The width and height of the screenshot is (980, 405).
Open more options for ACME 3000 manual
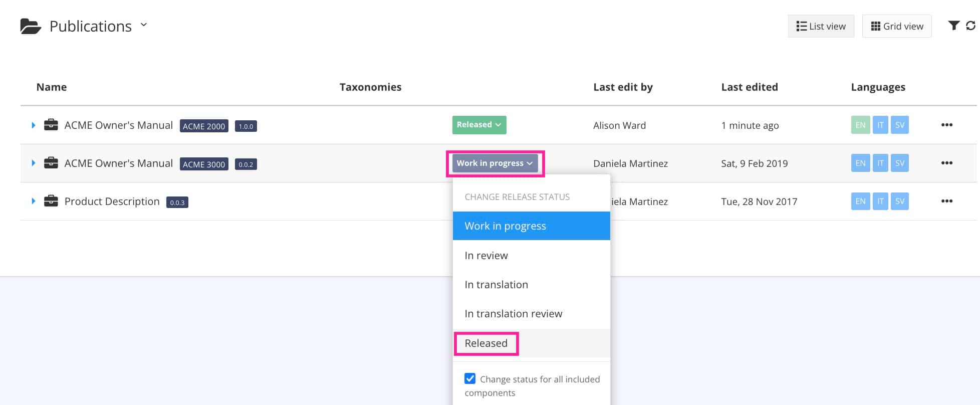pyautogui.click(x=946, y=163)
